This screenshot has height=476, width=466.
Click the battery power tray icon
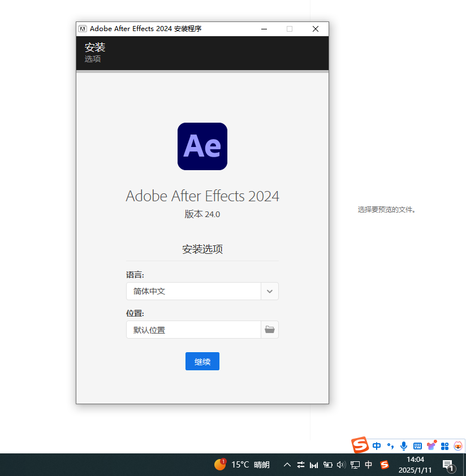pos(327,465)
